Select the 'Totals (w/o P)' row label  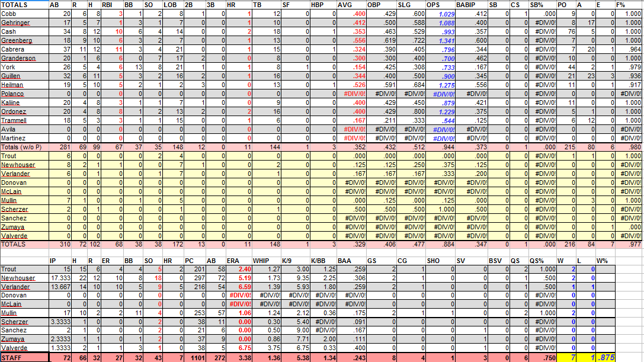[x=25, y=147]
